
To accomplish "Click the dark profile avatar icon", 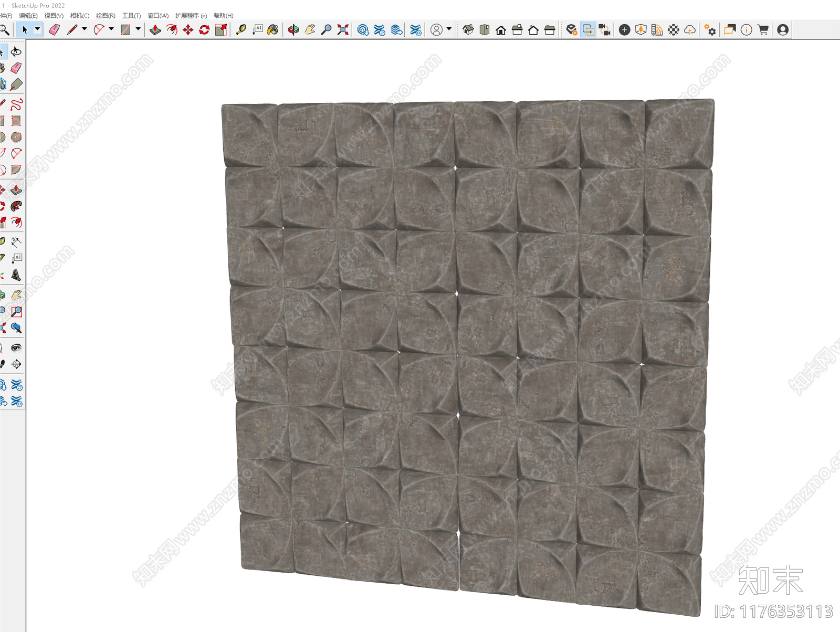I will coord(783,30).
